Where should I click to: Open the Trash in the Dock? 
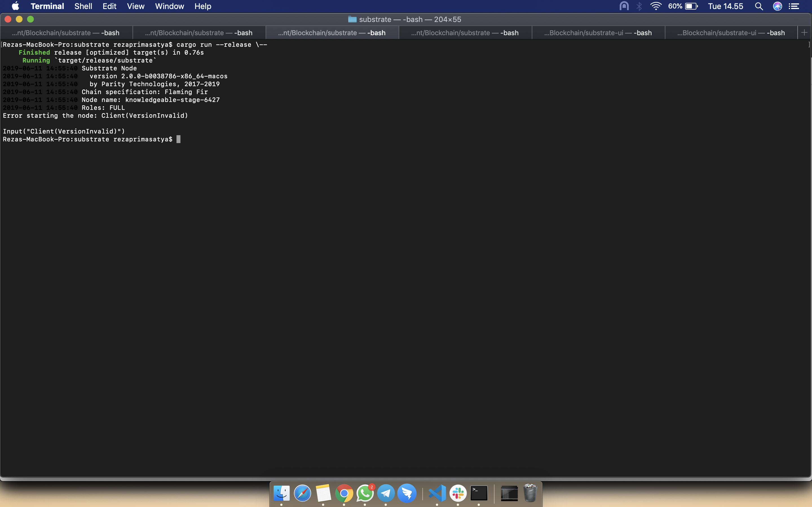[x=531, y=493]
